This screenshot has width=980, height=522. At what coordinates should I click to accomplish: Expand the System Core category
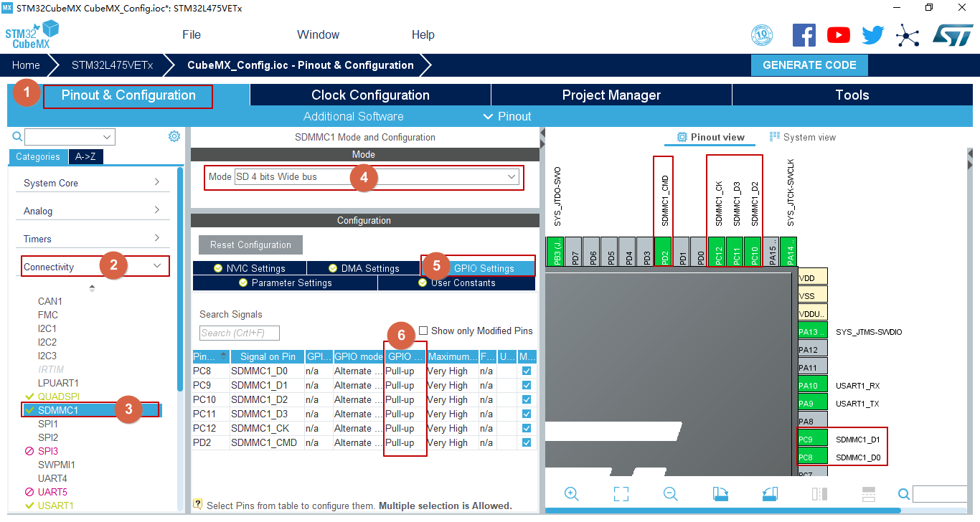tap(92, 183)
